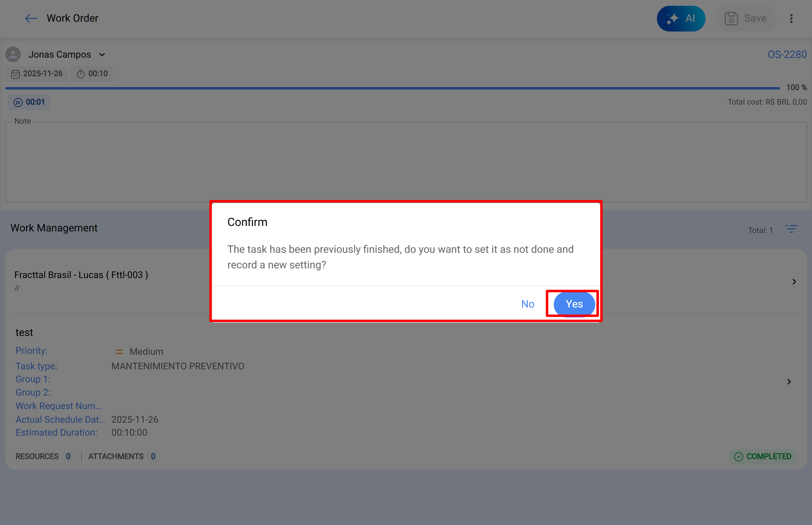The image size is (812, 525).
Task: Click the user avatar icon
Action: point(13,55)
